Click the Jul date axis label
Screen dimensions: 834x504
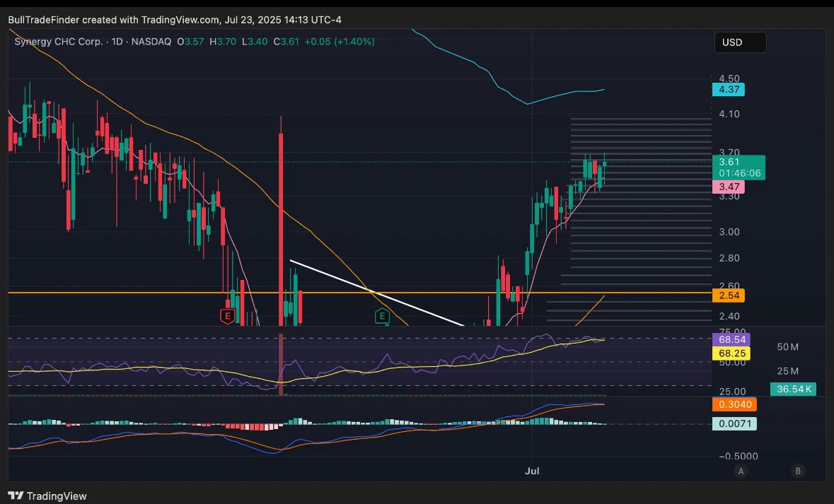pyautogui.click(x=532, y=471)
